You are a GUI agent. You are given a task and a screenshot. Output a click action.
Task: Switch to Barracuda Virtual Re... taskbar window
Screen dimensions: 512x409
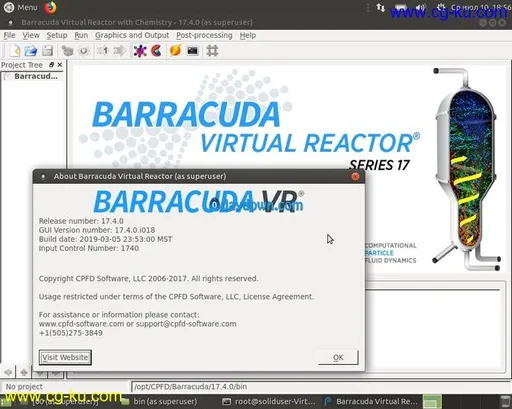371,401
